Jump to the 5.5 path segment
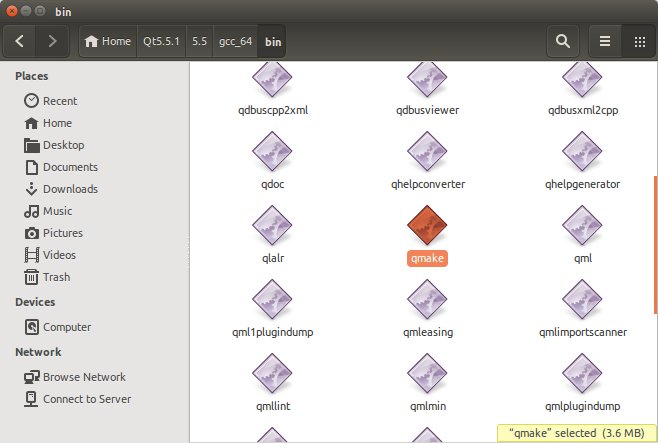Image resolution: width=658 pixels, height=443 pixels. (200, 41)
